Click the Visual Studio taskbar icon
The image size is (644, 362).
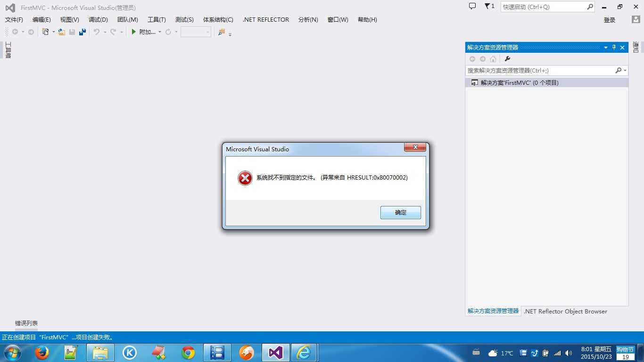pyautogui.click(x=276, y=353)
